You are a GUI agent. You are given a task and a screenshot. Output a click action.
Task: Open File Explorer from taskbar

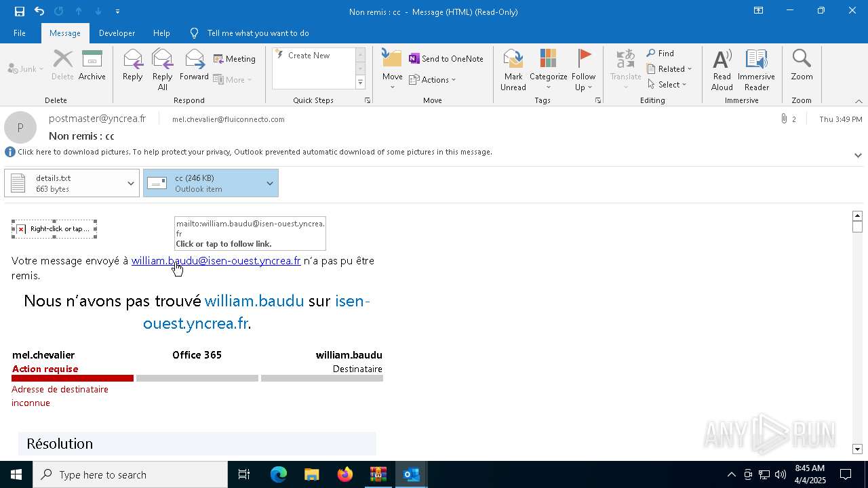pyautogui.click(x=311, y=474)
